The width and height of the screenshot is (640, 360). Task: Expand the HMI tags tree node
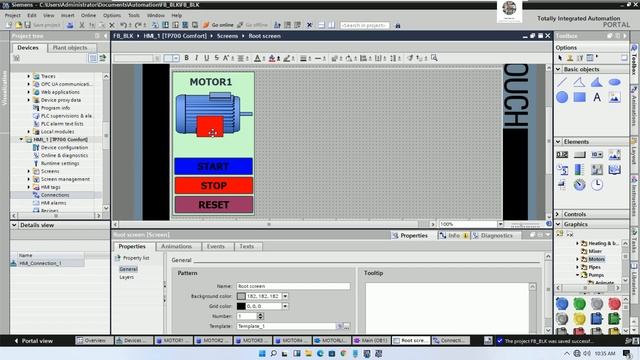29,187
